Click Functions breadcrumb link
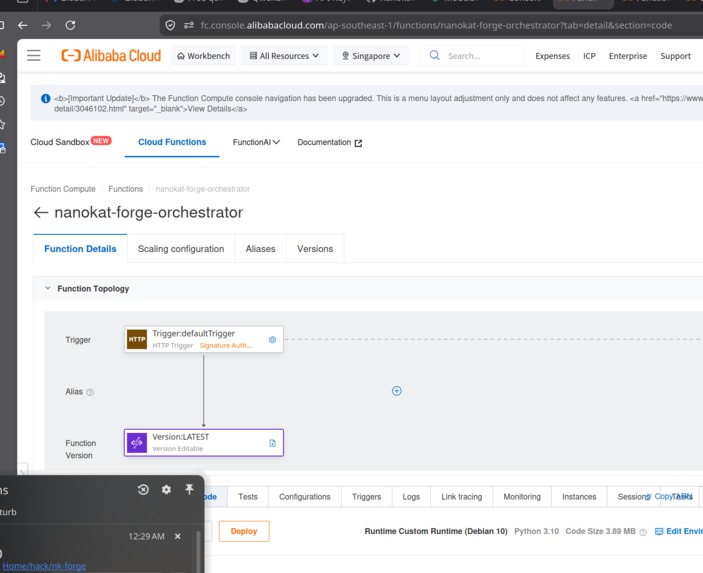703x573 pixels. [126, 189]
